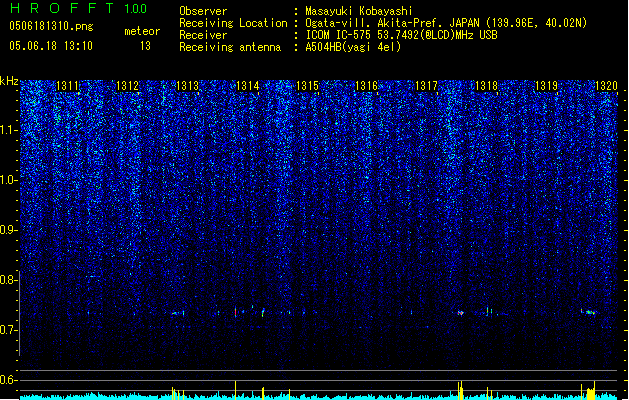
Task: Click the 1317 time marker
Action: [426, 86]
